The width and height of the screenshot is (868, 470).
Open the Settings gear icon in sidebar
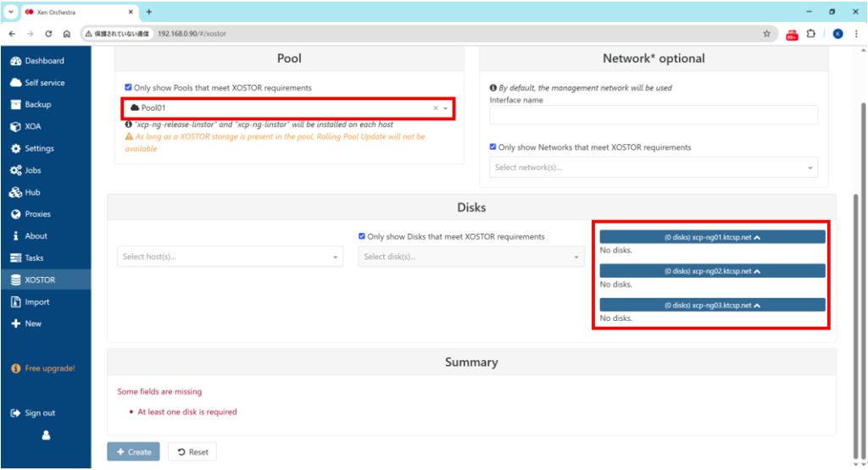16,149
